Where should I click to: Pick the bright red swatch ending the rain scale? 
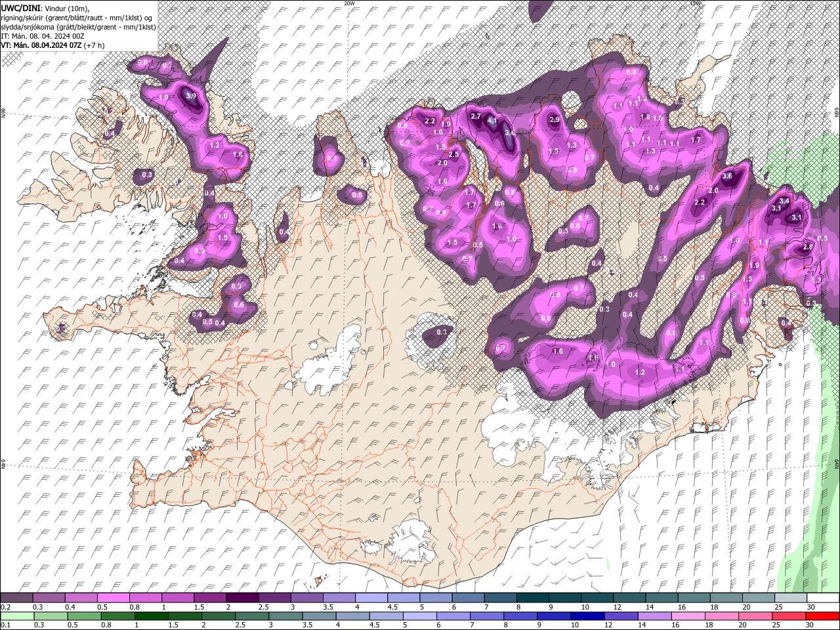coord(823,616)
